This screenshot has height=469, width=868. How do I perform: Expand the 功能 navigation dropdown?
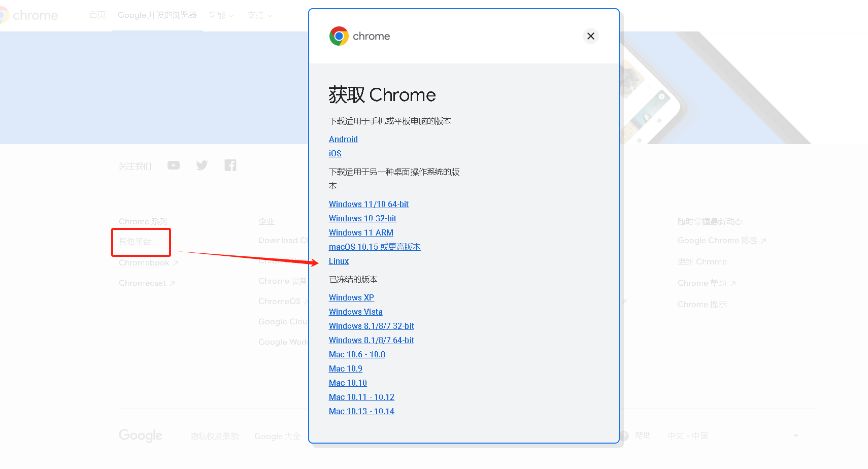(x=221, y=16)
